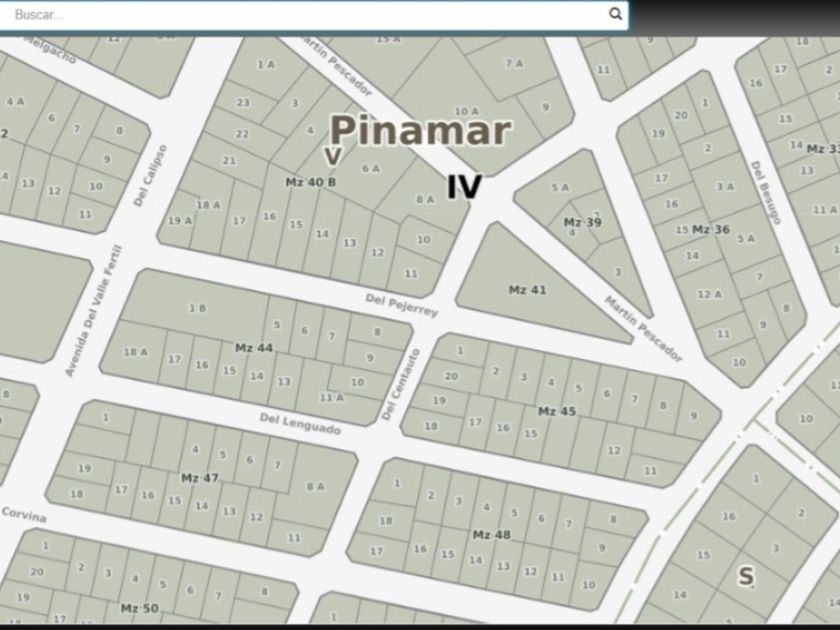Select lot 12 in Mz 45

tap(614, 451)
